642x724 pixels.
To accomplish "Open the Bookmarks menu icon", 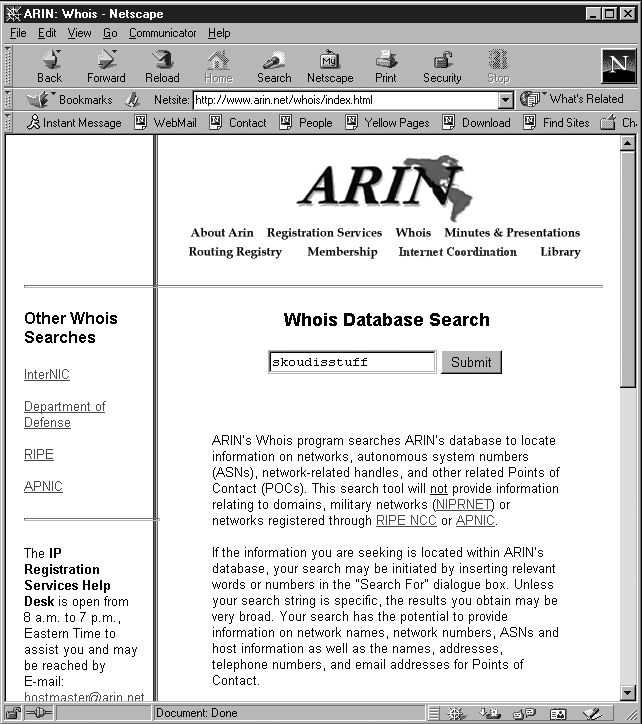I will [69, 99].
